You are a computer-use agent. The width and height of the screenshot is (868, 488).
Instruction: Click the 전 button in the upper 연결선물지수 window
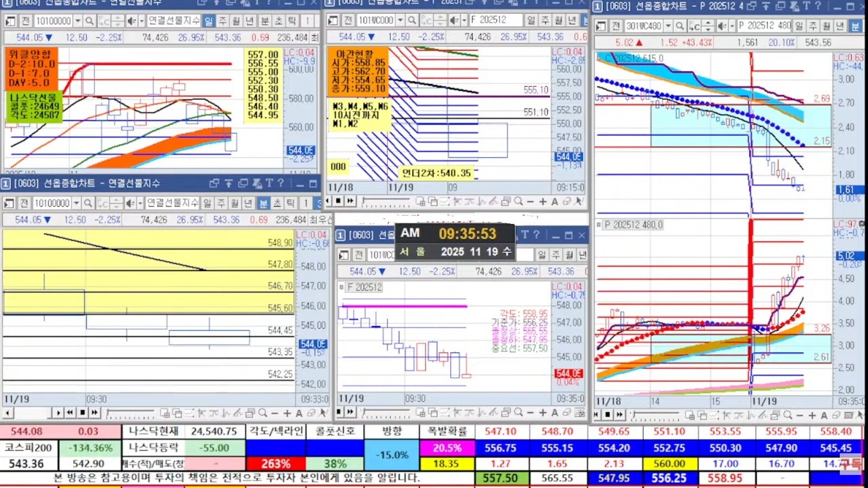pos(25,21)
